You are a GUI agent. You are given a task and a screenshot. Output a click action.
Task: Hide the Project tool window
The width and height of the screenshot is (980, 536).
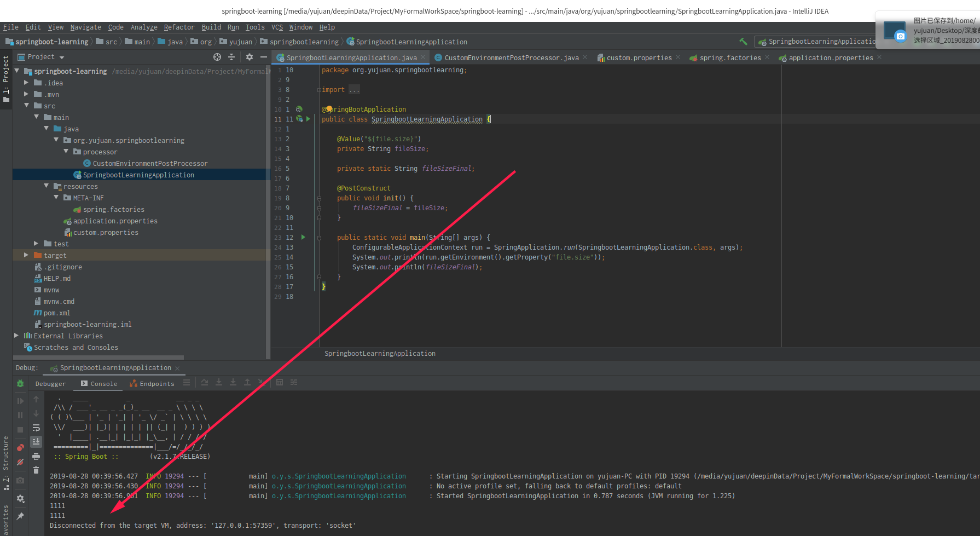pos(264,57)
